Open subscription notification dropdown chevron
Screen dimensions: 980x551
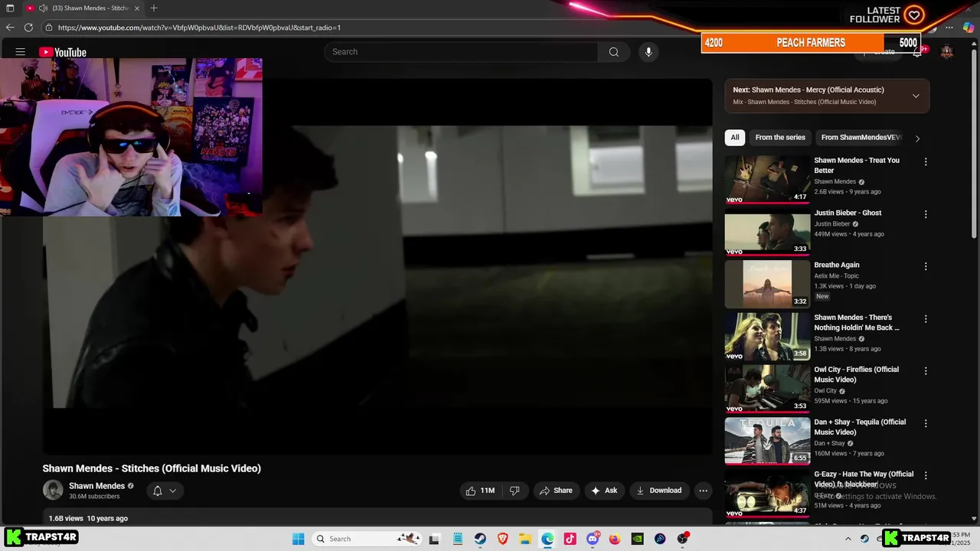click(173, 491)
